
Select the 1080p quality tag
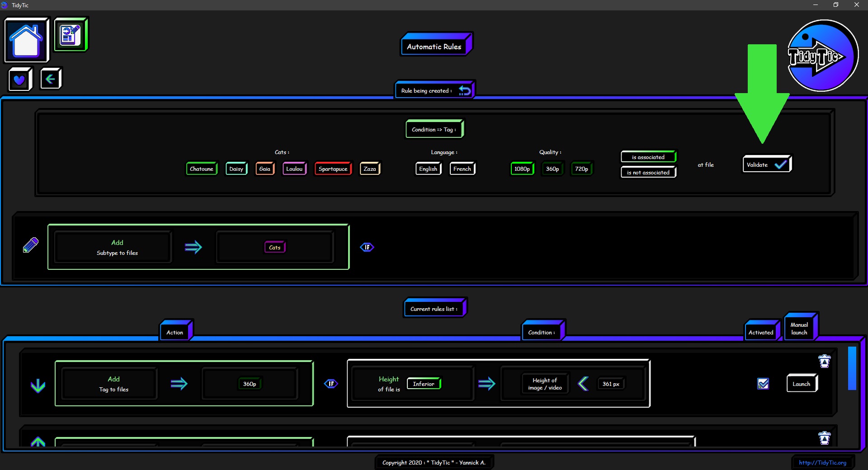pos(522,169)
